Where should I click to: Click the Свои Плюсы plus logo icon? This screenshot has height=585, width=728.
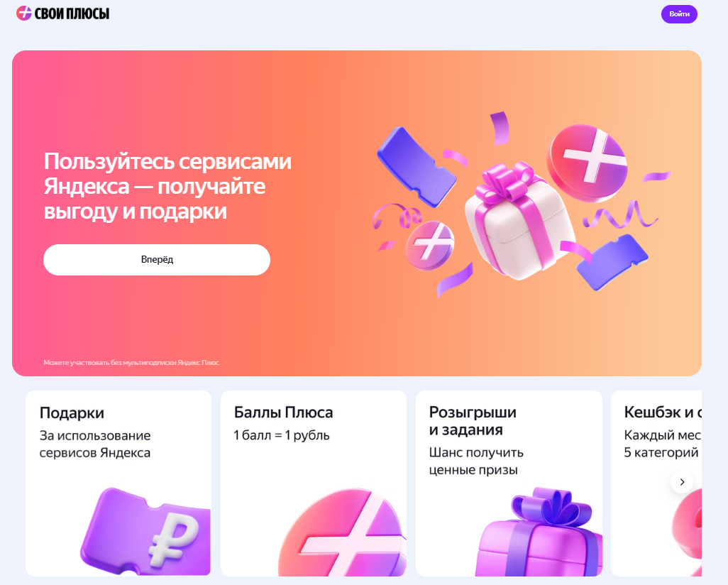[23, 13]
